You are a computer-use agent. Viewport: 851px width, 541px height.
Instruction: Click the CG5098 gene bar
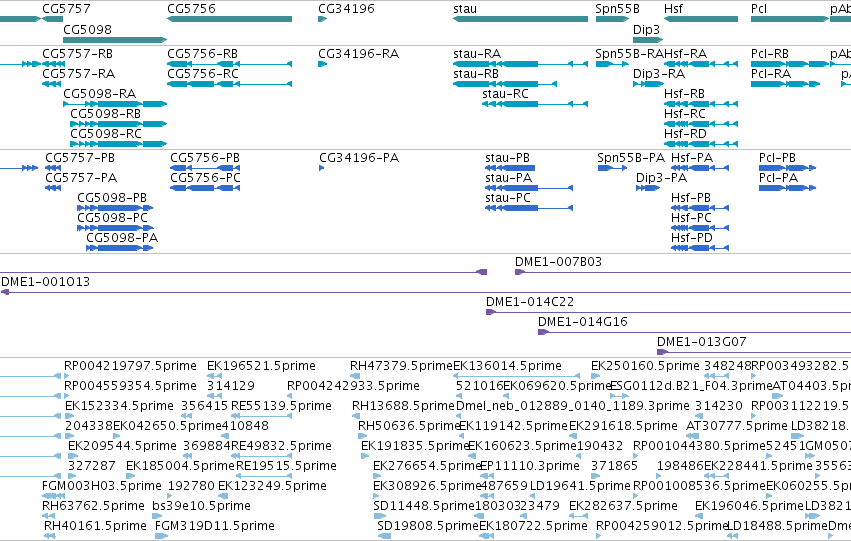(115, 40)
